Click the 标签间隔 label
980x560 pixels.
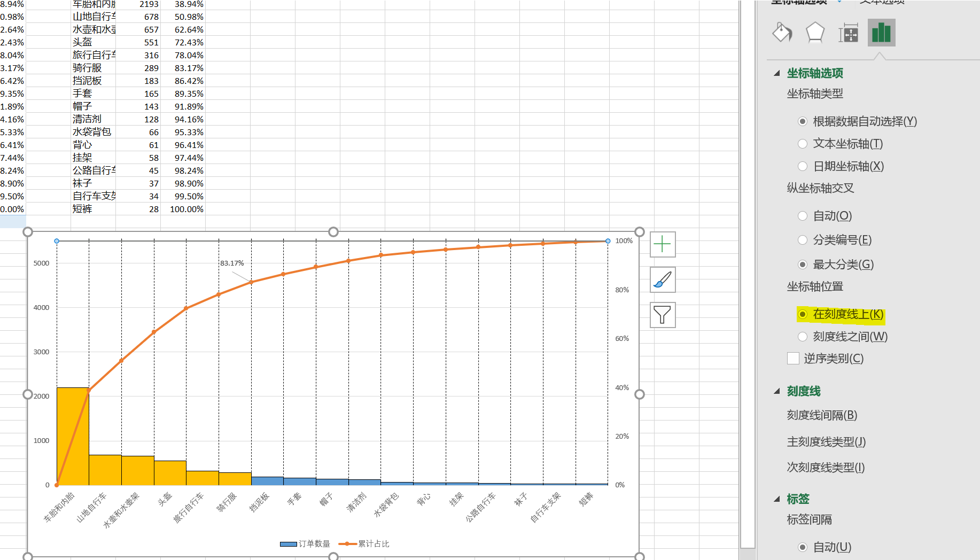click(x=809, y=519)
